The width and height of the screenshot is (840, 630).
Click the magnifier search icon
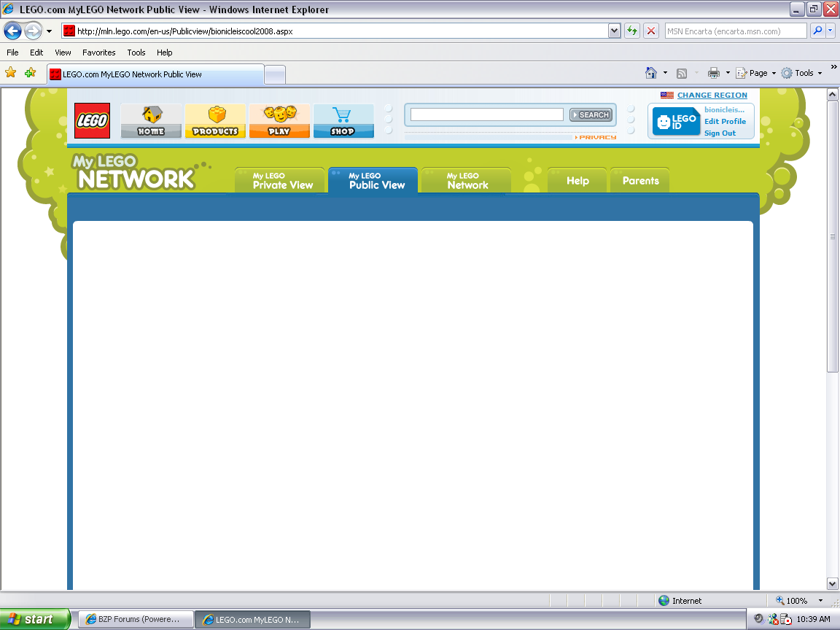pos(817,31)
